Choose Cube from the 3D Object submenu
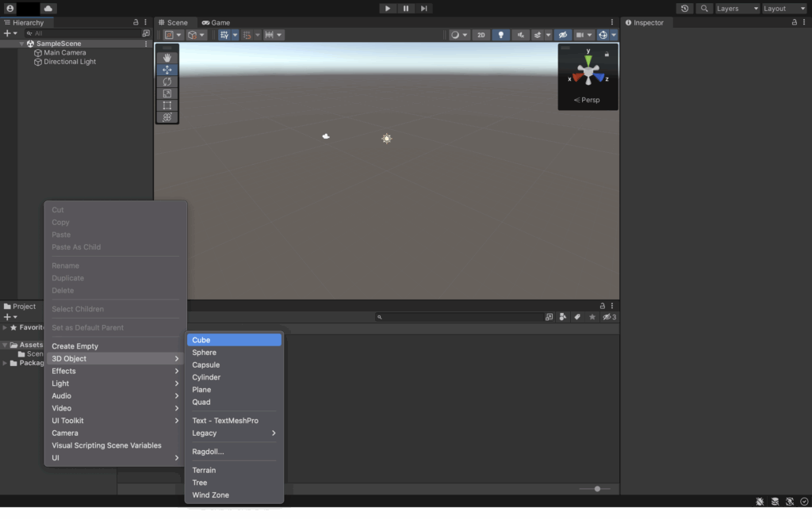812x519 pixels. pos(234,340)
